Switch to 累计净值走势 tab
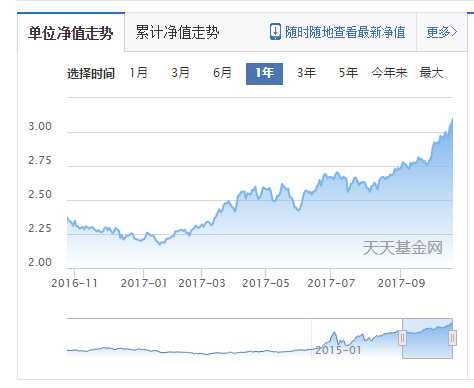The width and height of the screenshot is (474, 388). coord(177,33)
